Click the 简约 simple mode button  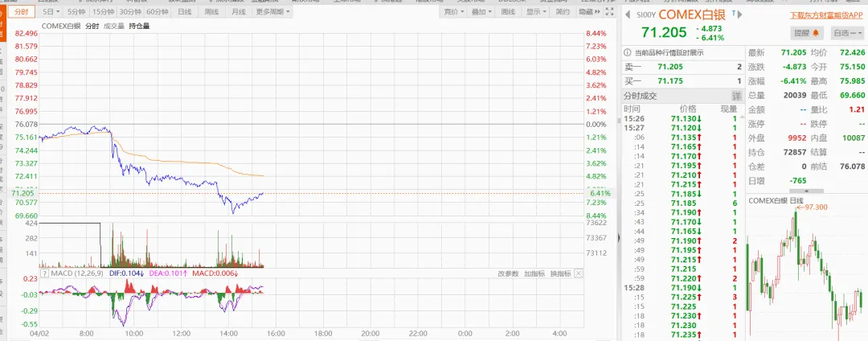click(563, 11)
